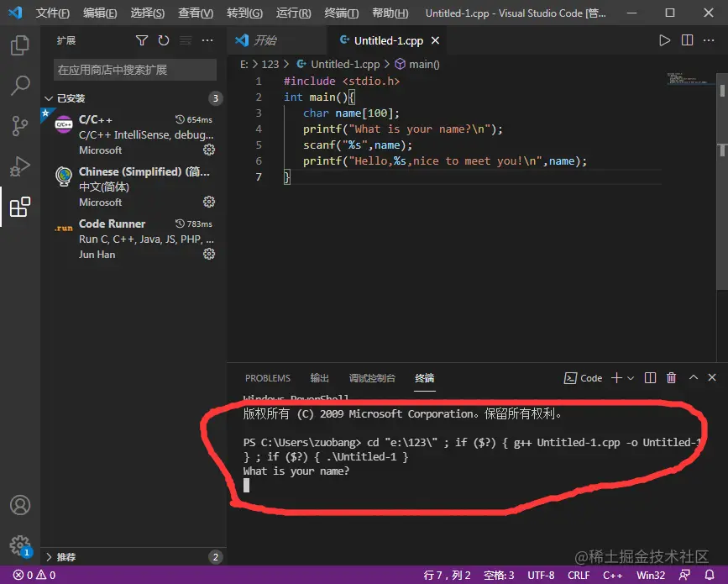The width and height of the screenshot is (728, 584).
Task: Open the Source Control view
Action: 20,126
